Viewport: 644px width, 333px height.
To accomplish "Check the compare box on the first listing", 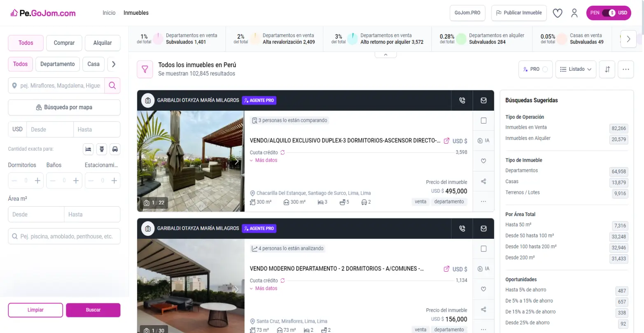I will pos(483,121).
